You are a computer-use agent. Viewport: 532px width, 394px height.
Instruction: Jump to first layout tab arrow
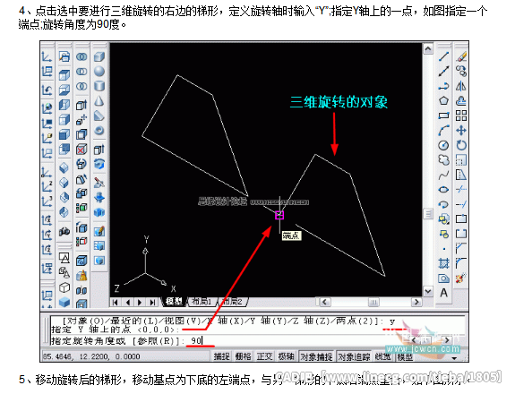(116, 302)
